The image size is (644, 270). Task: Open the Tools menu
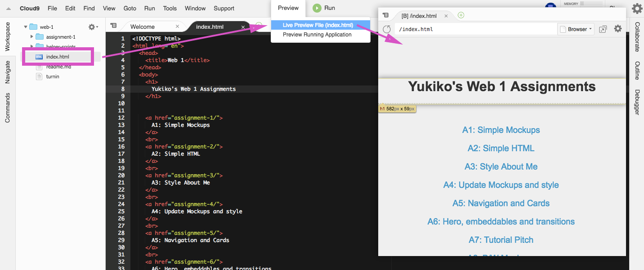coord(170,8)
